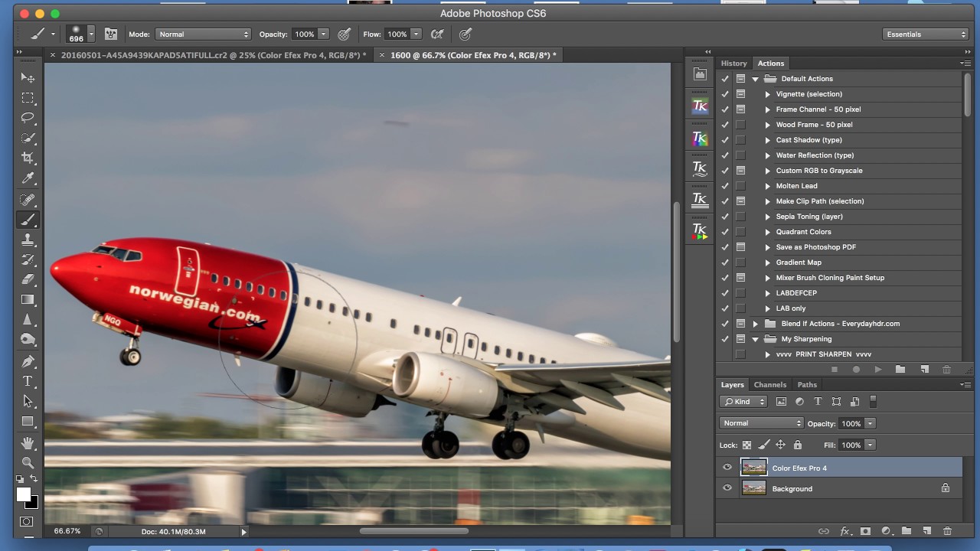Toggle checkmark for Vignette (selection) action
The width and height of the screenshot is (980, 551).
click(725, 94)
